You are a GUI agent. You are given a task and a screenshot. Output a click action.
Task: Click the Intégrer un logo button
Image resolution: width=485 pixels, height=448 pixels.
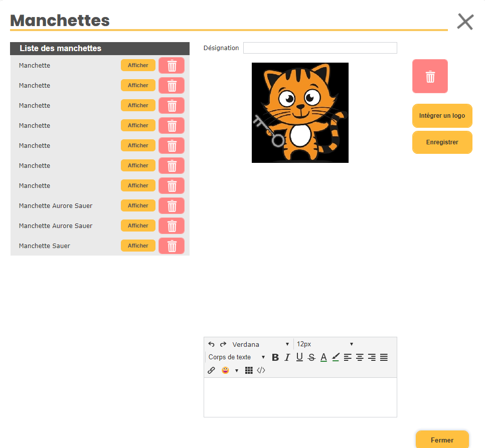point(442,116)
